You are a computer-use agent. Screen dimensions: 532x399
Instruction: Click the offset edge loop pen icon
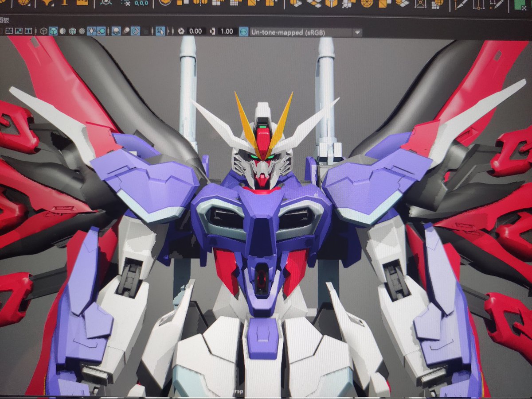[x=497, y=4]
